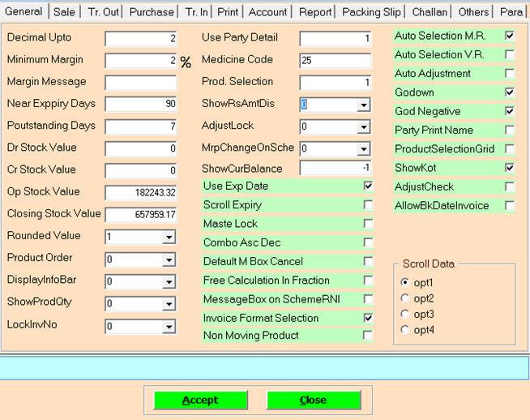Select the Account tab
530x420 pixels.
coord(267,12)
